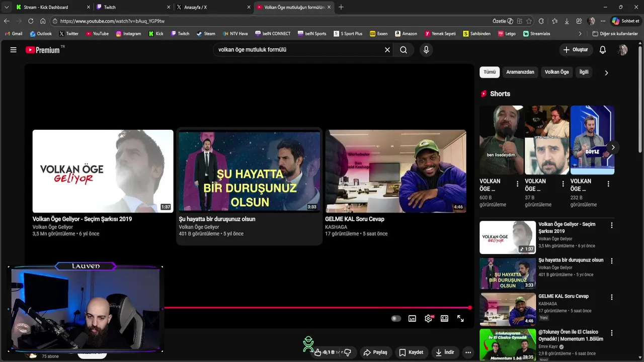
Task: Open the favorites list icon
Action: tap(554, 21)
